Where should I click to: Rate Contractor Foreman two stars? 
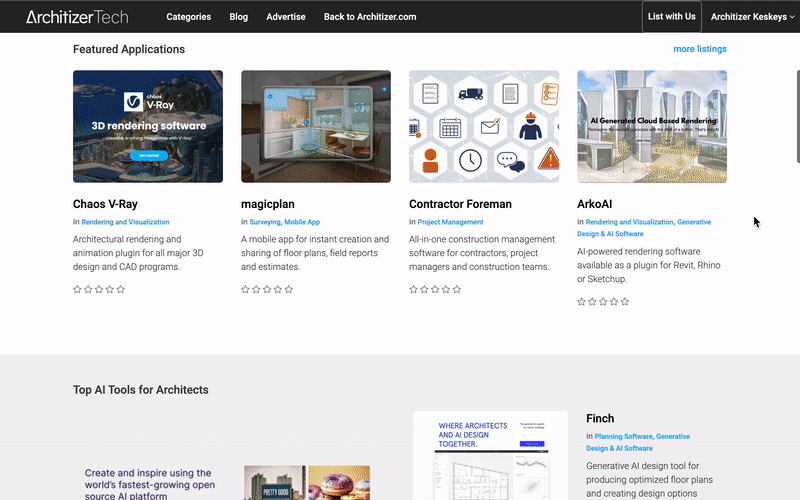coord(424,289)
